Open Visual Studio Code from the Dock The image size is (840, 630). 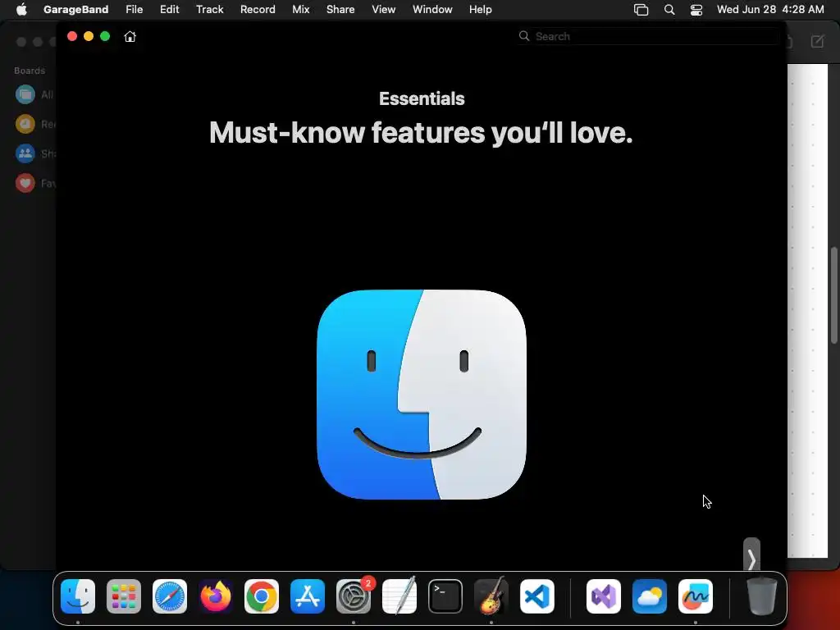tap(537, 596)
